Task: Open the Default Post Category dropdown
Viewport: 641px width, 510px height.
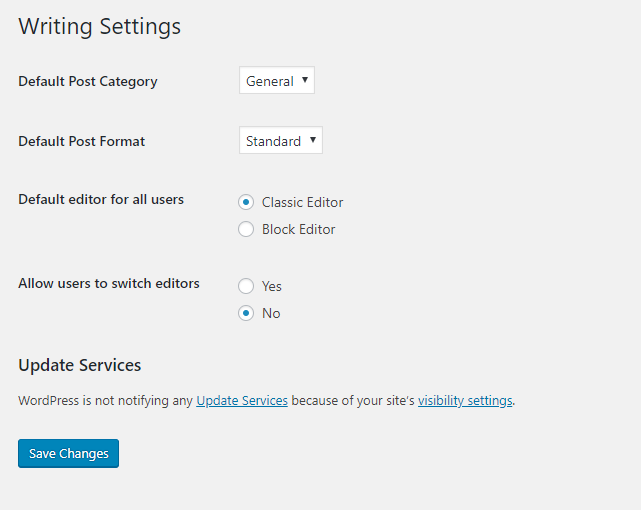Action: (277, 81)
